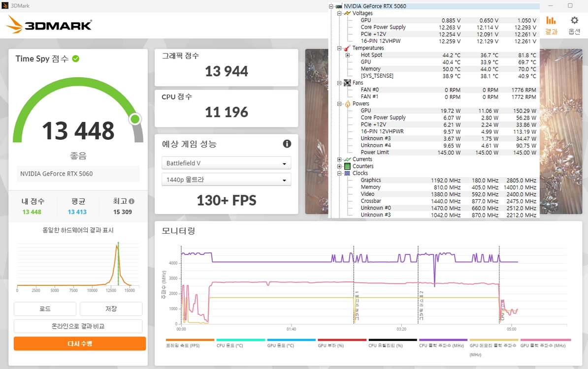
Task: Click the 3DMark title bar app icon
Action: tap(5, 5)
